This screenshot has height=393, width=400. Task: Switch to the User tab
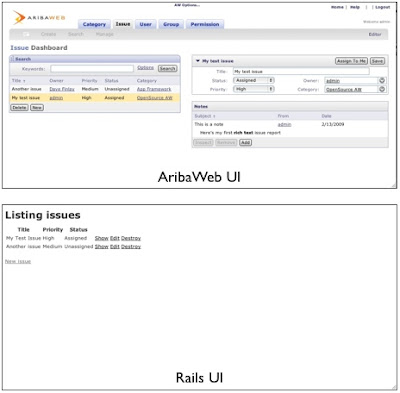click(x=145, y=24)
